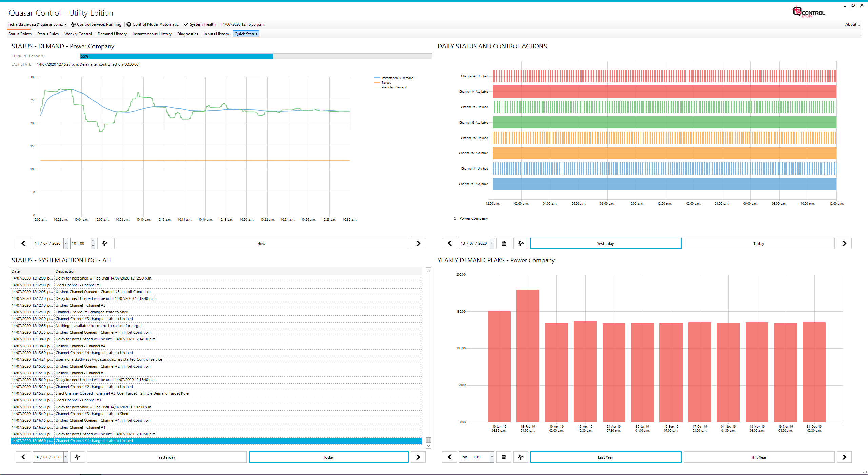This screenshot has width=868, height=475.
Task: Click the About info icon
Action: (859, 24)
